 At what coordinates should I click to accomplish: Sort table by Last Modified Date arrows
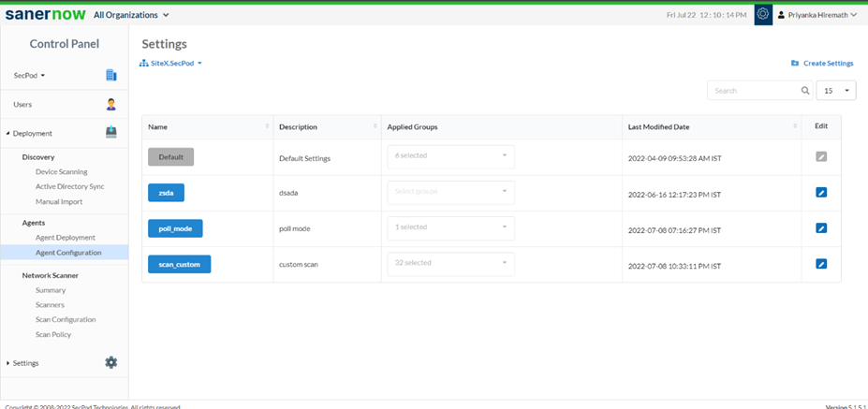tap(796, 126)
